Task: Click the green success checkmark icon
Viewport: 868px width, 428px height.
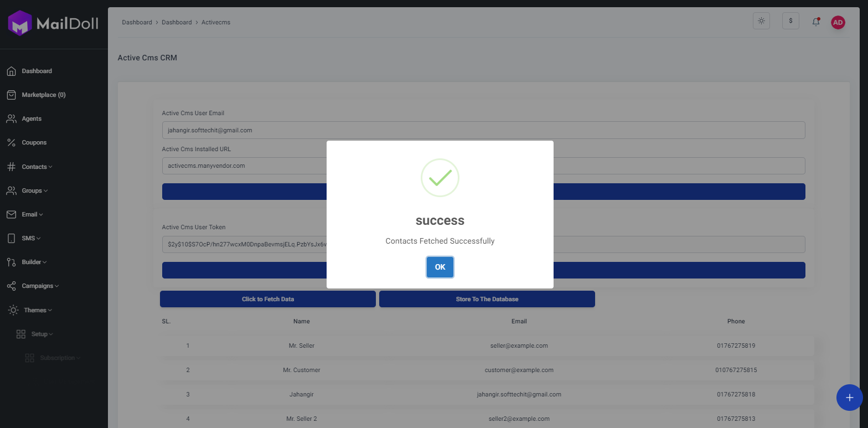Action: pos(440,178)
